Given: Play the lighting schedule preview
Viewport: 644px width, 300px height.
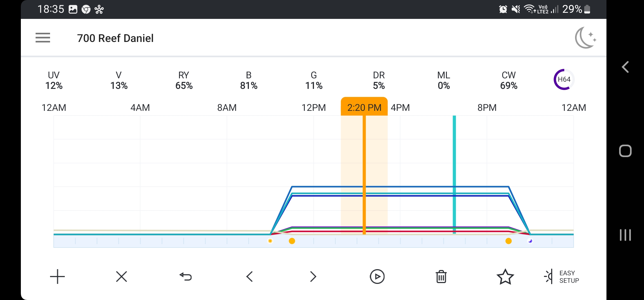Looking at the screenshot, I should coord(377,277).
